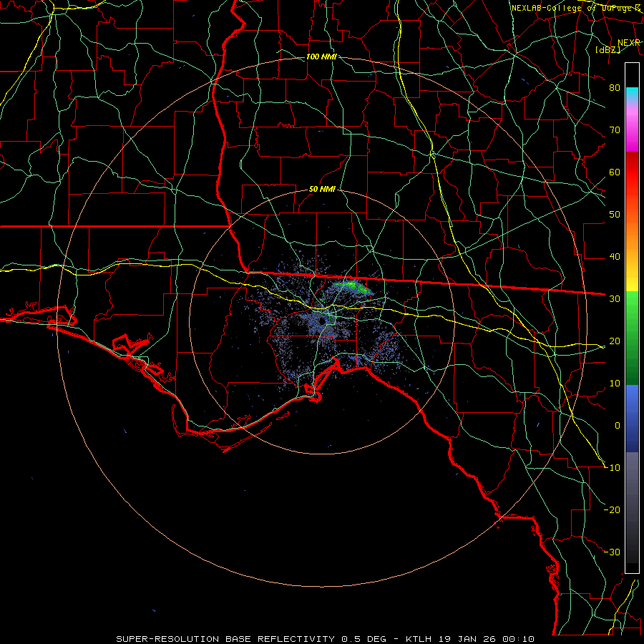Click the "19 JAN 26" date text
The image size is (644, 644).
tap(467, 639)
